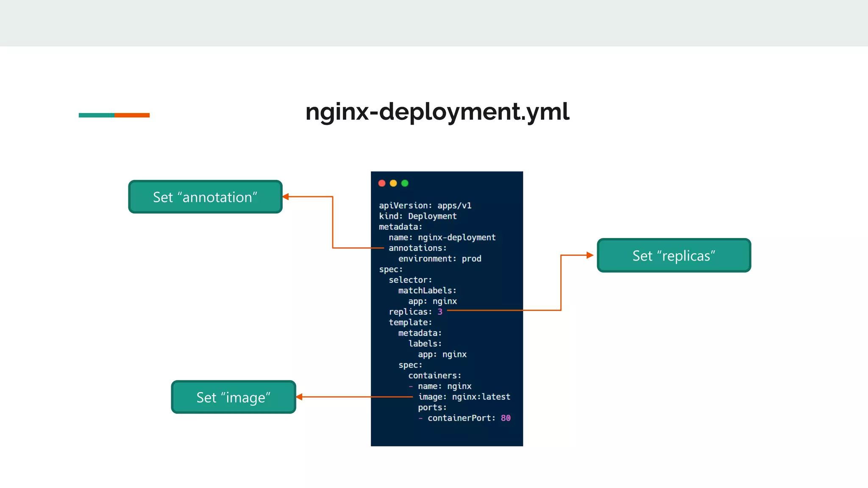Click the "replicas: 3" line
This screenshot has width=868, height=488.
tap(416, 312)
